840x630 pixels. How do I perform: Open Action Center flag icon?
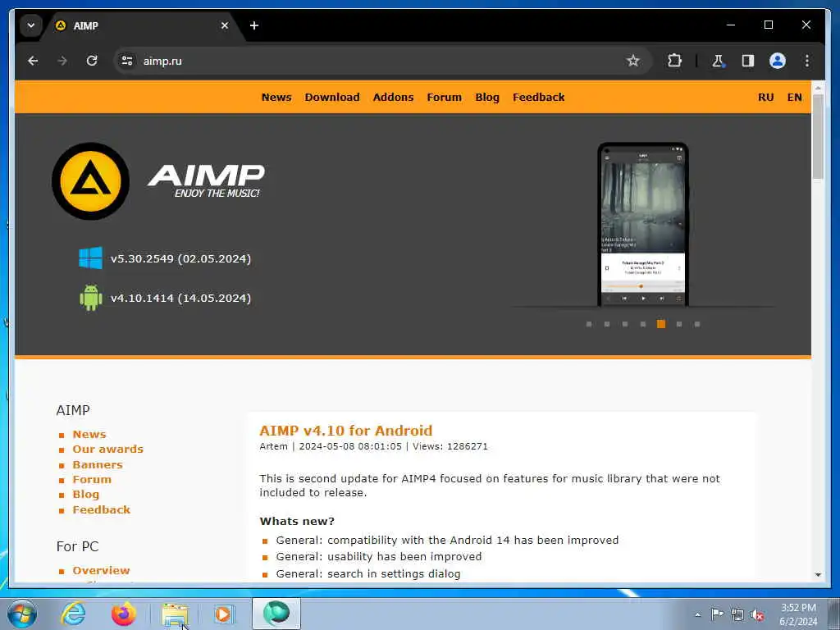[717, 614]
